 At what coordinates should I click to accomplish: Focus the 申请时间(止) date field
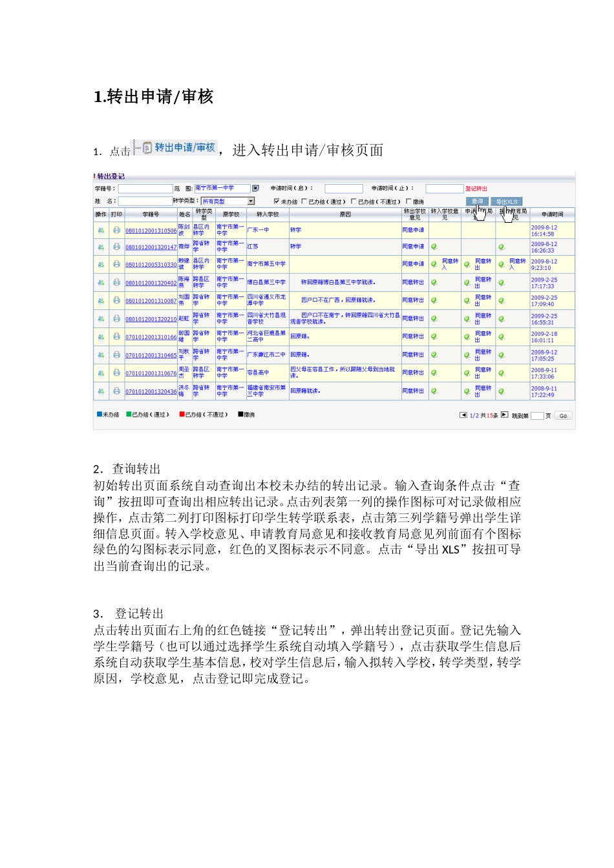coord(445,189)
